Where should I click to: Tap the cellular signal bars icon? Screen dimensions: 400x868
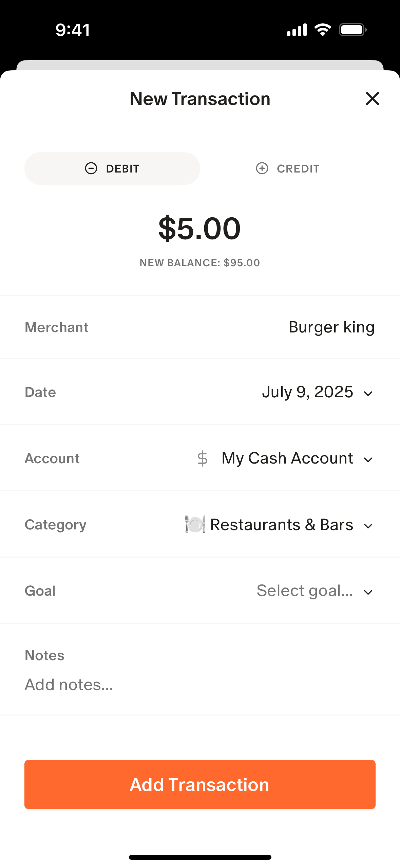click(x=297, y=30)
